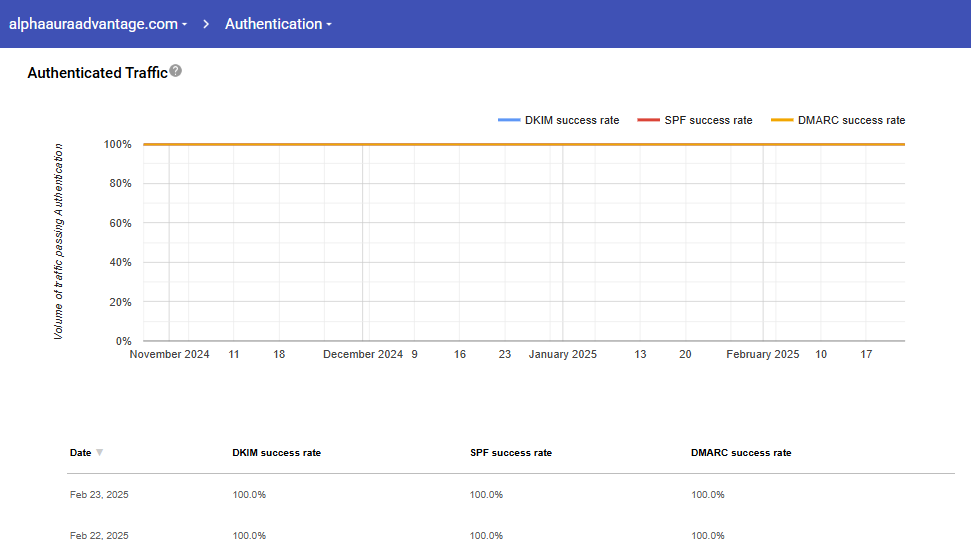Click the breadcrumb chevron separator arrow
This screenshot has height=550, width=971.
click(206, 24)
